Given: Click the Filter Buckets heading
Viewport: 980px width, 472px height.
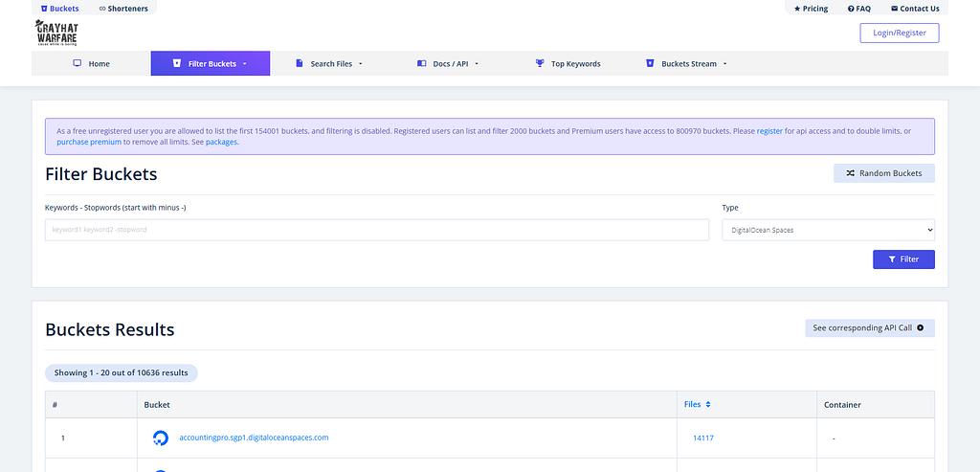Looking at the screenshot, I should click(x=101, y=174).
